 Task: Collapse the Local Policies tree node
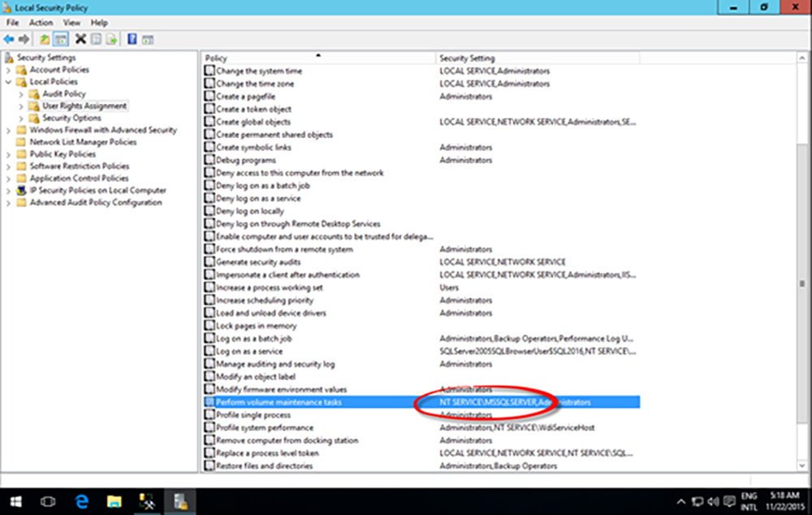[9, 82]
